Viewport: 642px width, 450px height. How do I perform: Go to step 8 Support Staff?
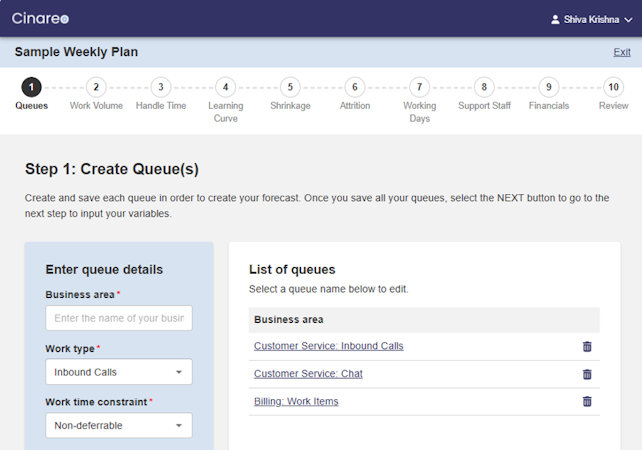click(484, 88)
